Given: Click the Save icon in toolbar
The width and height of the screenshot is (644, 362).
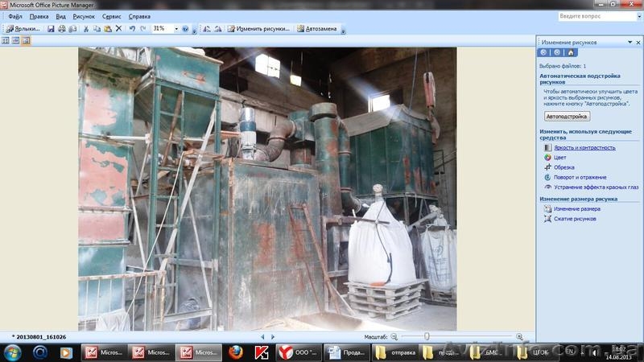Looking at the screenshot, I should click(x=51, y=29).
